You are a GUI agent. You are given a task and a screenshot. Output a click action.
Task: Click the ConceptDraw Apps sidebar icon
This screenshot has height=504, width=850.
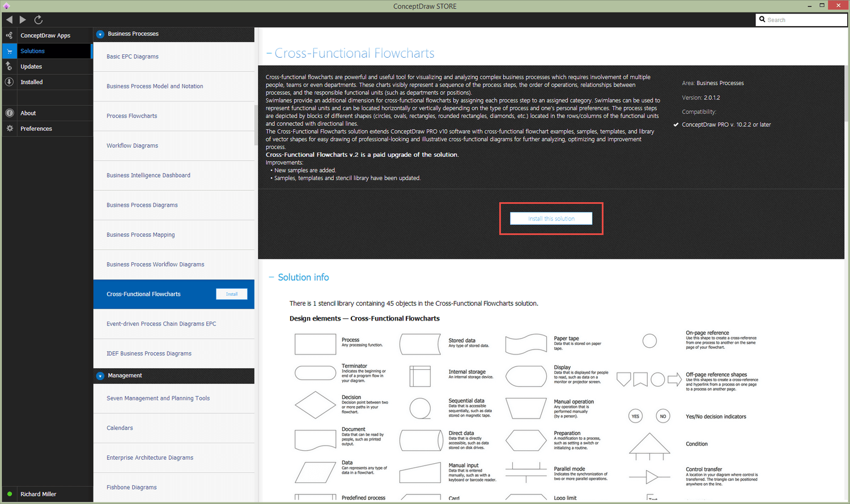coord(9,35)
